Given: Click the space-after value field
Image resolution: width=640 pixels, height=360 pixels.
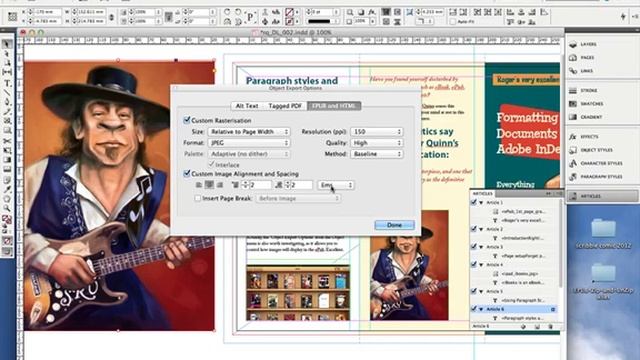Looking at the screenshot, I should click(302, 185).
